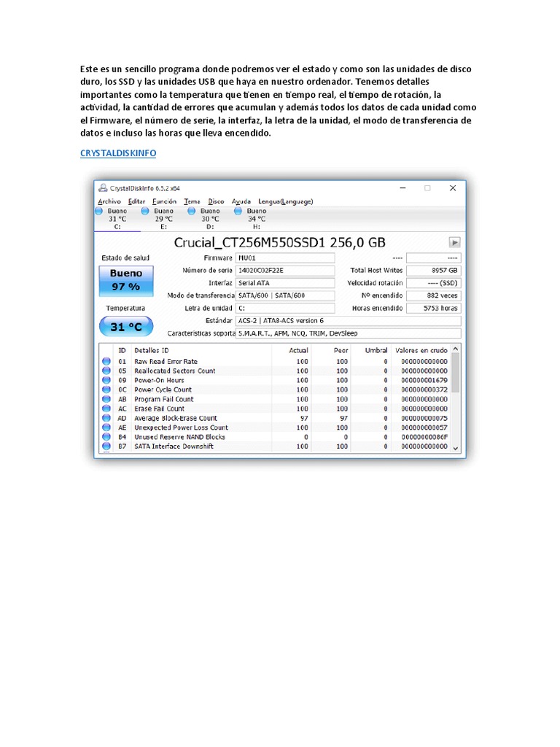560x747 pixels.
Task: Select drive E: status tab
Action: (x=163, y=219)
